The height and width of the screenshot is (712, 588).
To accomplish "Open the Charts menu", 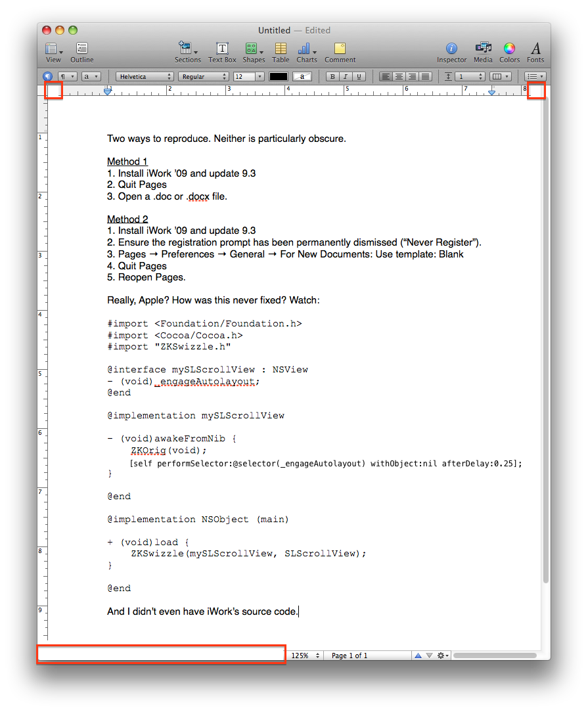I will [x=307, y=53].
